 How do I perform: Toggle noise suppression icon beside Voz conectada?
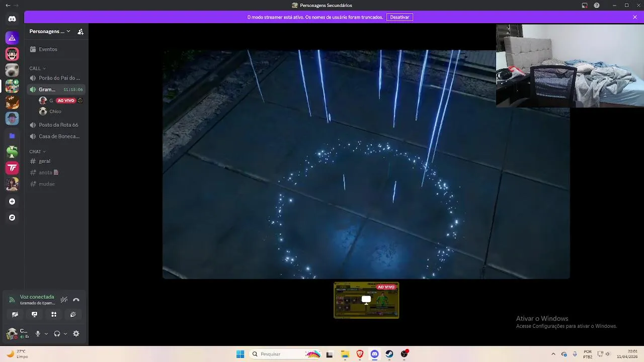(x=64, y=300)
